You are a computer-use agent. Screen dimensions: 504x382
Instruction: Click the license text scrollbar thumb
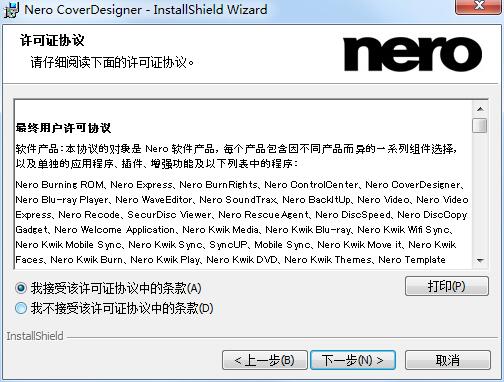click(480, 126)
